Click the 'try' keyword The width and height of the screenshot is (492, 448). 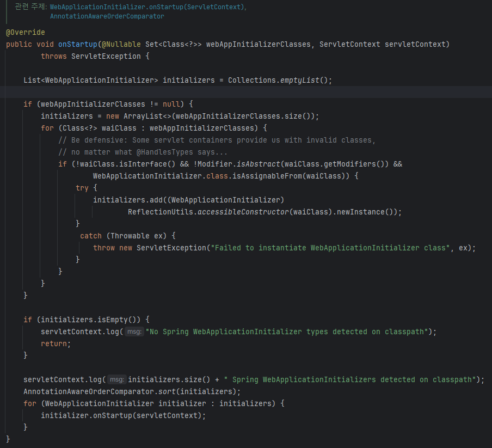point(82,188)
